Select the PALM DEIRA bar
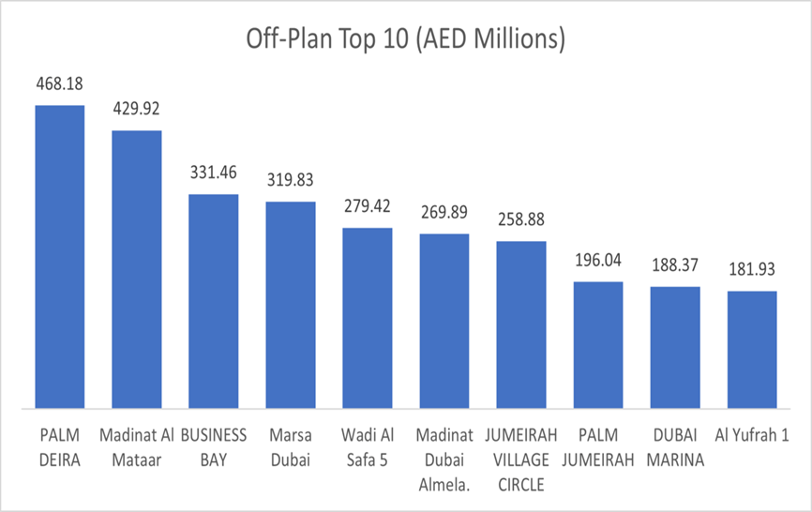The width and height of the screenshot is (812, 512). pyautogui.click(x=60, y=257)
